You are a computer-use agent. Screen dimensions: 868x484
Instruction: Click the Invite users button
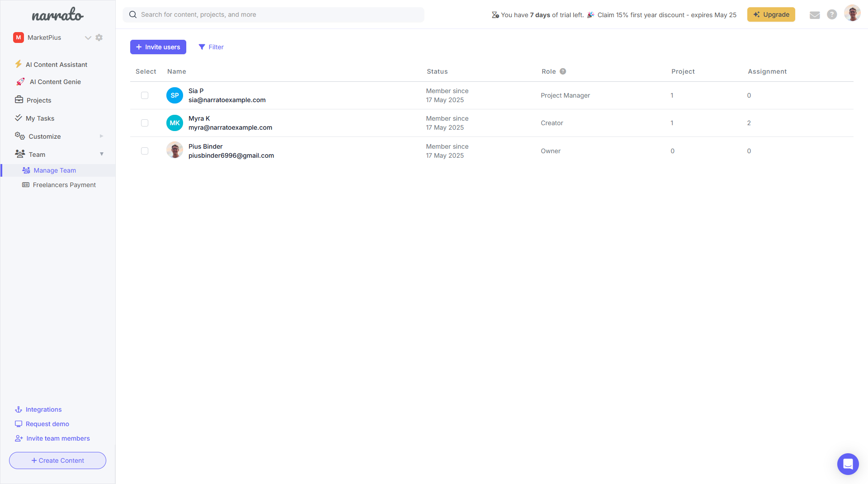158,47
